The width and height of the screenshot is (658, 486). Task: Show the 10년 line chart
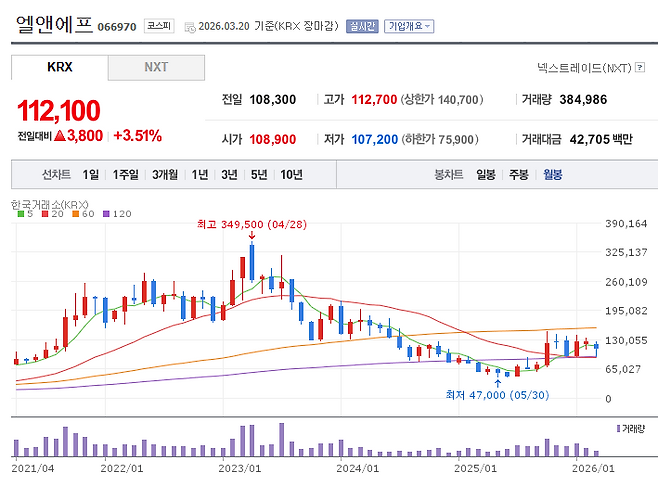click(291, 174)
